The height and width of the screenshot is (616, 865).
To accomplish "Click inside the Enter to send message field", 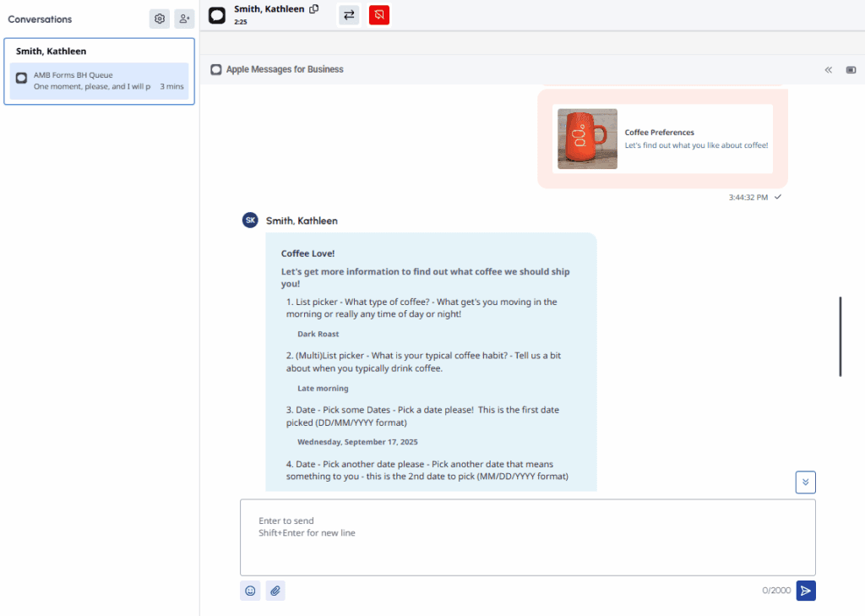I will 528,537.
